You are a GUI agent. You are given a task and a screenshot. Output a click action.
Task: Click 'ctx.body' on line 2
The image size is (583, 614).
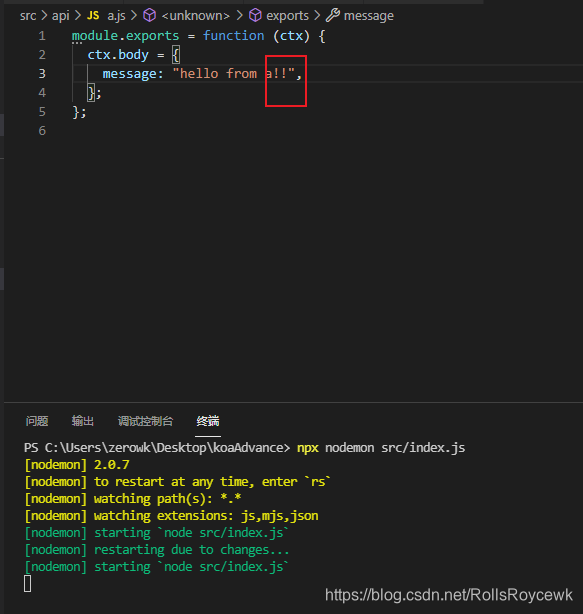click(118, 54)
